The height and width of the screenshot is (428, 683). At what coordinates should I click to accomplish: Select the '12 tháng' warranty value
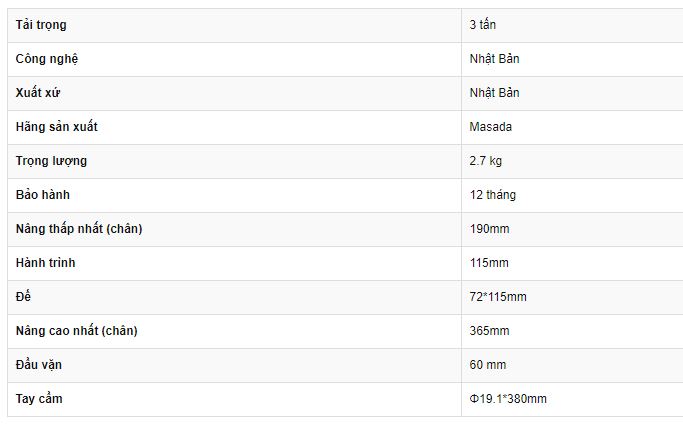tap(493, 195)
